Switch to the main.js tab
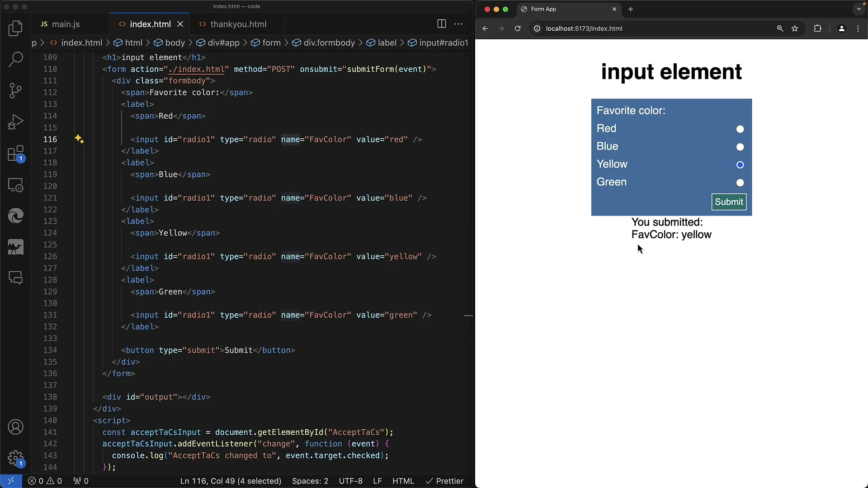868x488 pixels. coord(66,24)
